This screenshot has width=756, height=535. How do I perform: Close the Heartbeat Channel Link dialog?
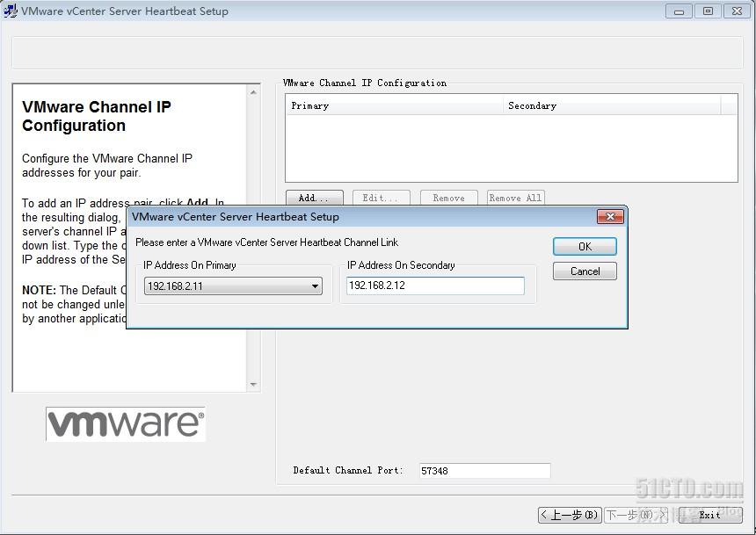coord(610,216)
